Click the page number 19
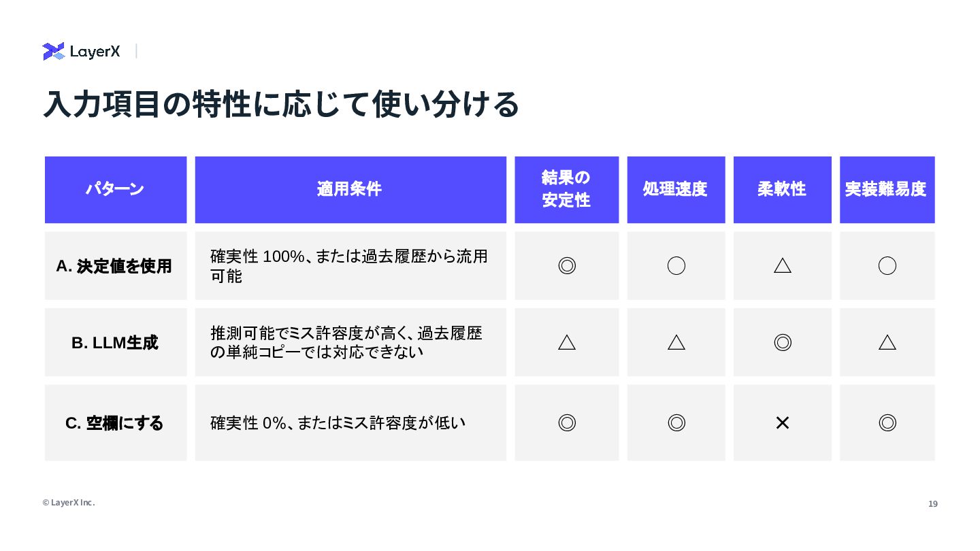 point(933,504)
